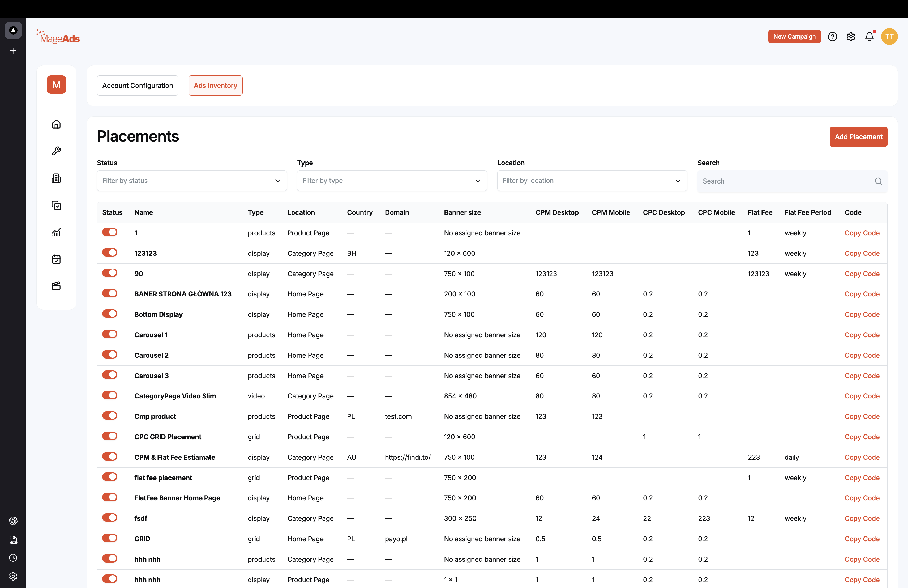Click the building sidebar icon

(x=56, y=178)
